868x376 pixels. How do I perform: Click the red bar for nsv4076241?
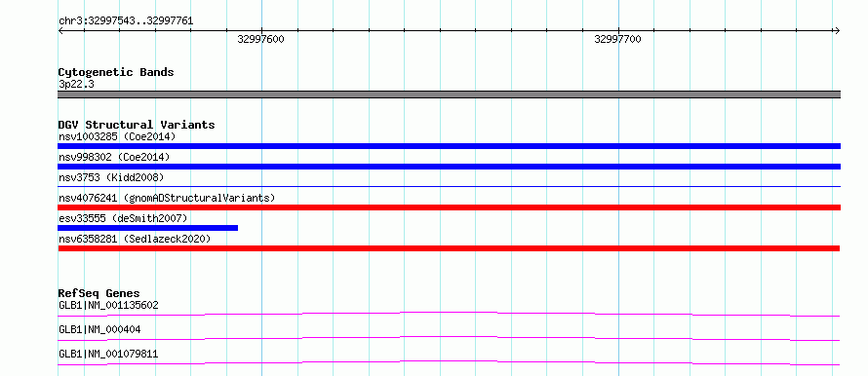[449, 207]
